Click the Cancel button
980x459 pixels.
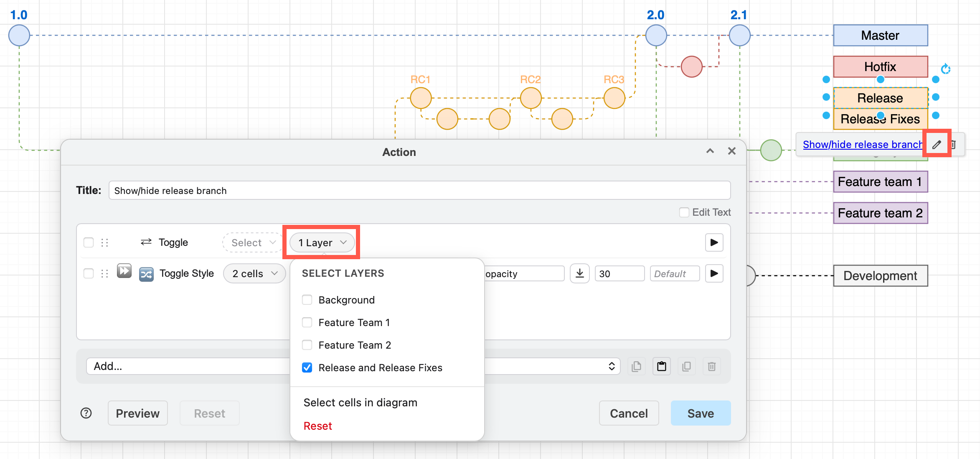(629, 413)
